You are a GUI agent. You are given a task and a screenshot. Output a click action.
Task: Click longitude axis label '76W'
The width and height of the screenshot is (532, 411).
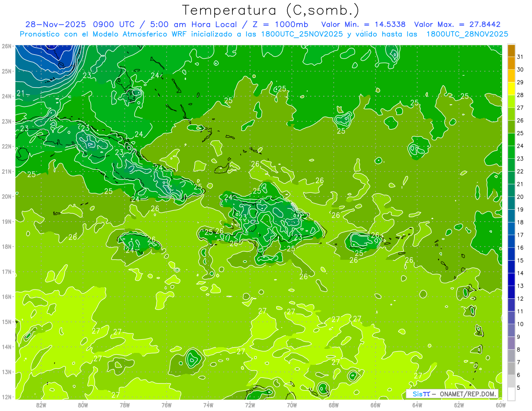[167, 405]
